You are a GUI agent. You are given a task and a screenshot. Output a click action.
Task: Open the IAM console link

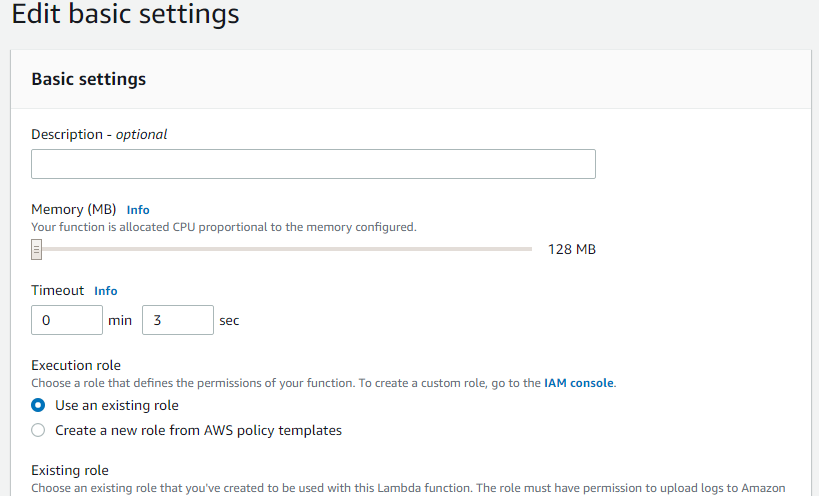coord(579,383)
